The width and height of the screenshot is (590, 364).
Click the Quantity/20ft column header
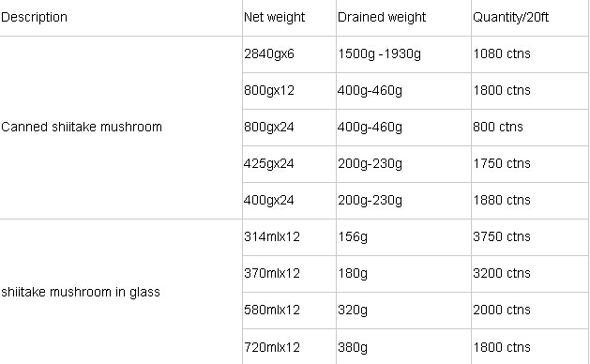pyautogui.click(x=530, y=18)
